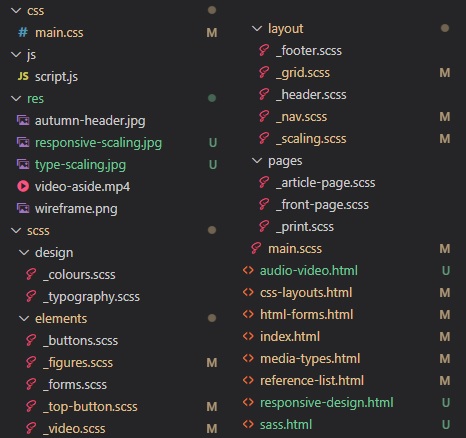Click the Sass icon beside _grid.scss

tap(264, 73)
